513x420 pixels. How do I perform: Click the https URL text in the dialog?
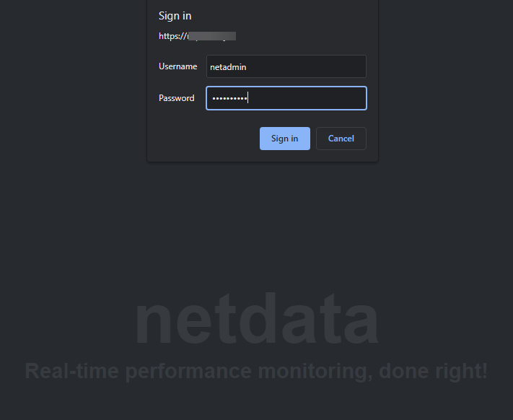173,35
